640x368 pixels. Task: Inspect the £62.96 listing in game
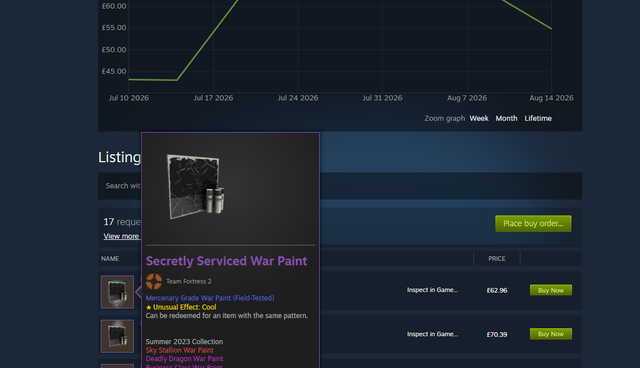432,290
